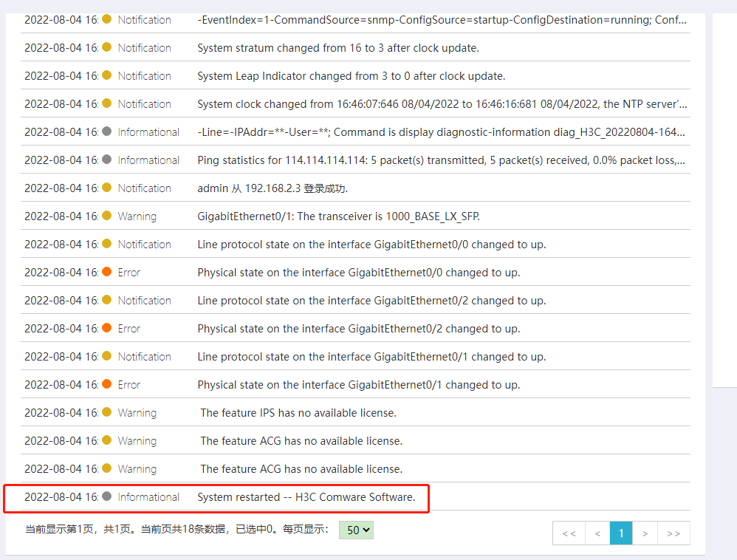Click the 'System stratum changed from 16 to 3' message

tap(338, 48)
